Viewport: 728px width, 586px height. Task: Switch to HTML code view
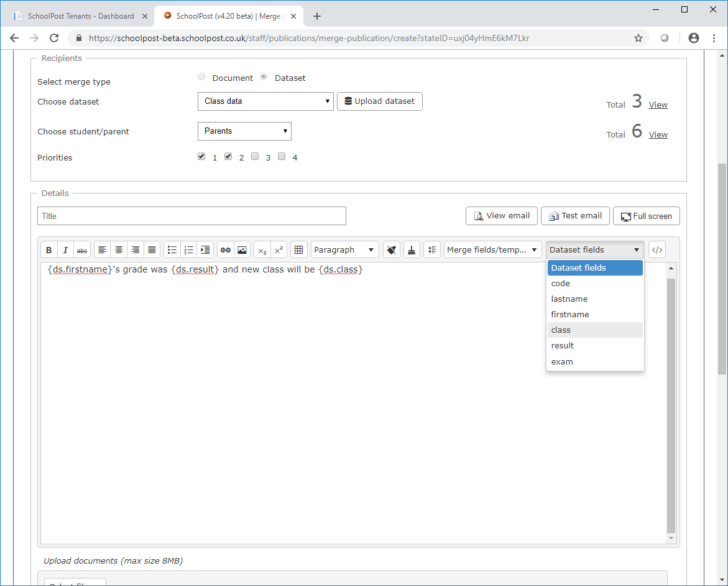[657, 249]
